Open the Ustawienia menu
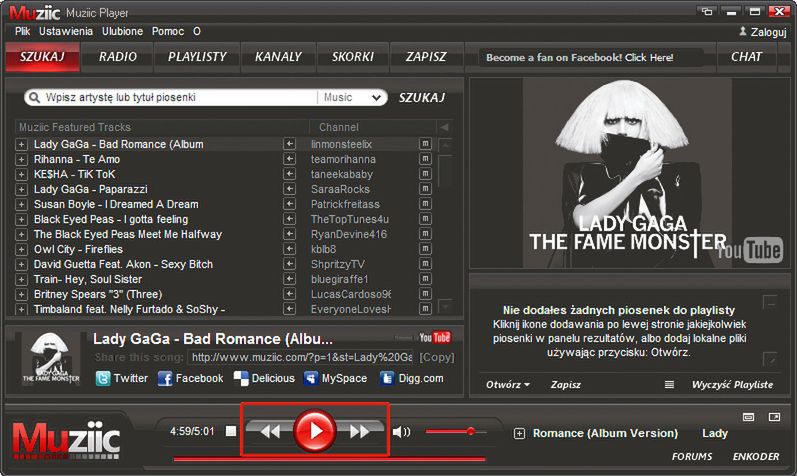Image resolution: width=797 pixels, height=476 pixels. click(66, 32)
